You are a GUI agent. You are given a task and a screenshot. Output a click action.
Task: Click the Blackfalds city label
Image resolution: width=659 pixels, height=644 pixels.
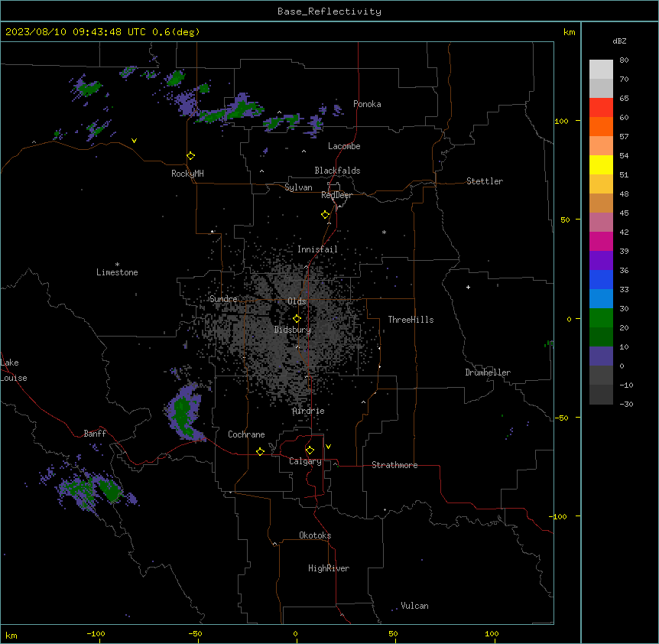337,171
